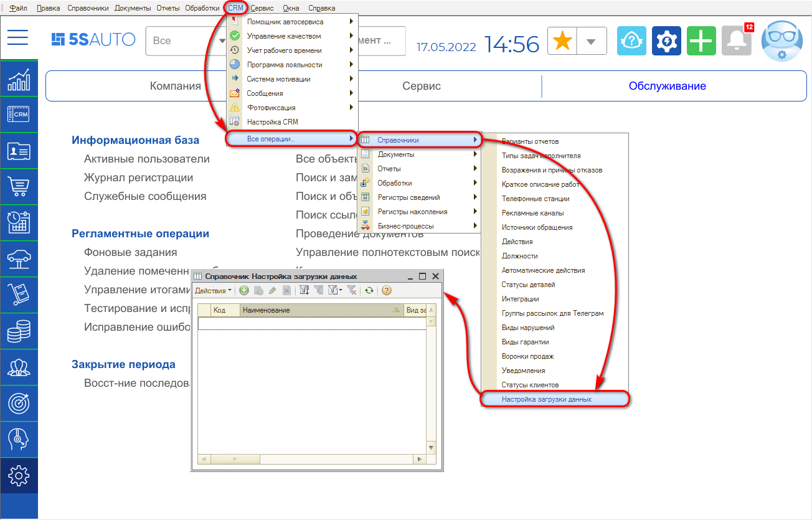Viewport: 812px width, 520px height.
Task: Click the green plus button in header
Action: click(x=701, y=42)
